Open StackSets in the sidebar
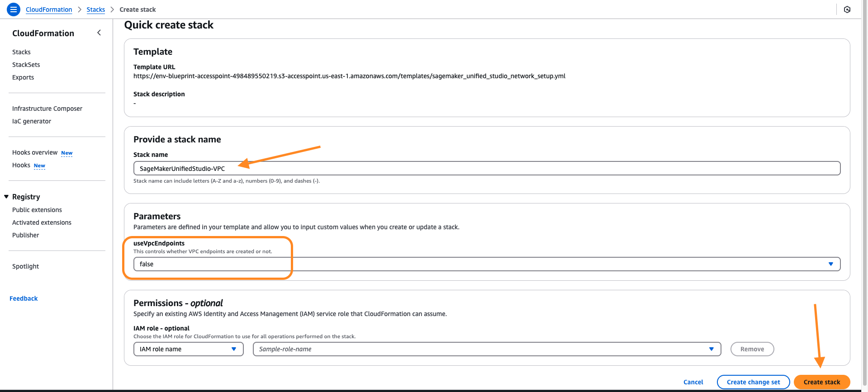 [26, 65]
